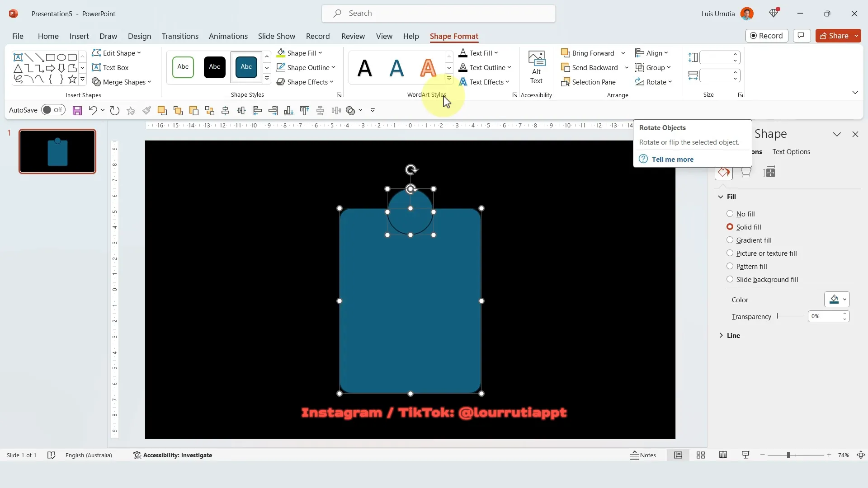
Task: Toggle AutoSave switch on
Action: point(53,110)
